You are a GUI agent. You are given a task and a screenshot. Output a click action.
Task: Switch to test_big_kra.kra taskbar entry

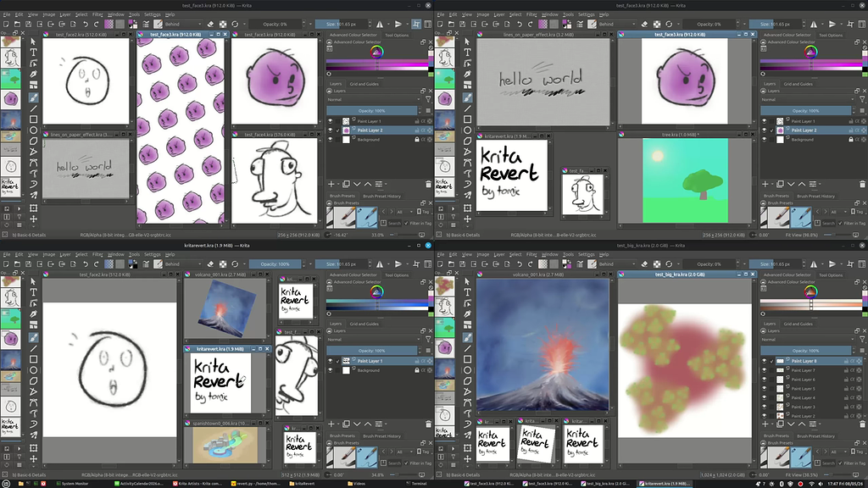pyautogui.click(x=604, y=484)
